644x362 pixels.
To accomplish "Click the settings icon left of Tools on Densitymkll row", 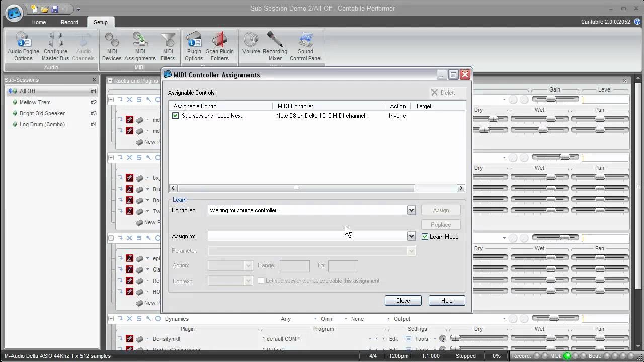I will 409,339.
